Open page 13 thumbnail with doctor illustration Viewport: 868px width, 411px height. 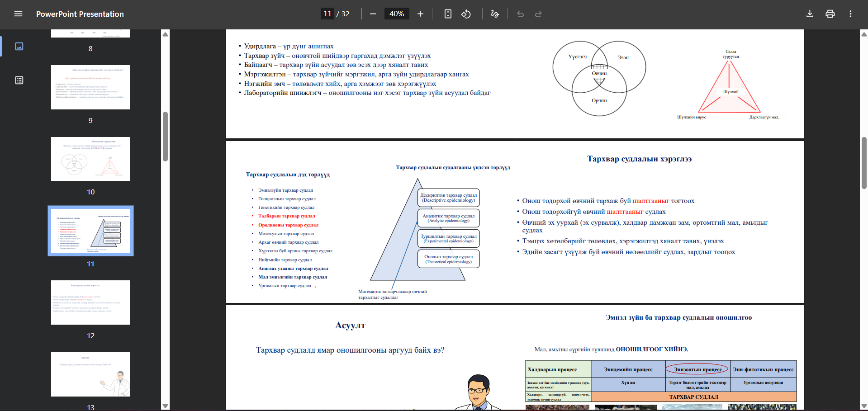coord(90,374)
